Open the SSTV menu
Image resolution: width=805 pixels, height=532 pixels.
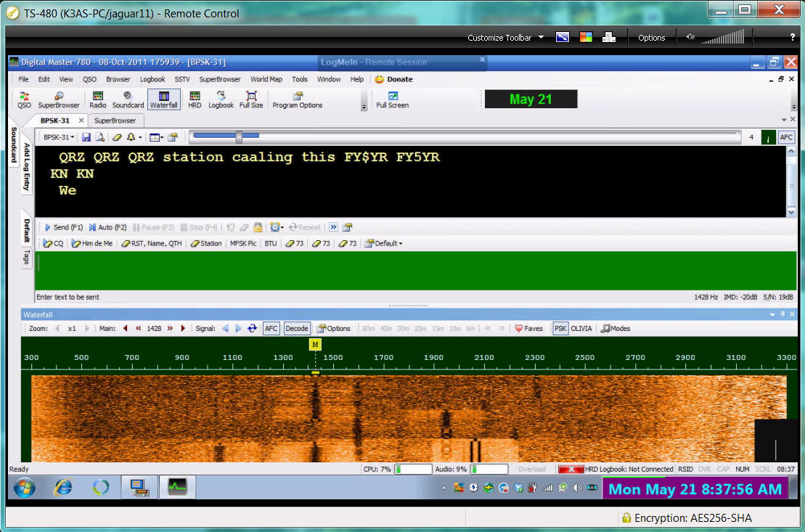click(x=181, y=79)
